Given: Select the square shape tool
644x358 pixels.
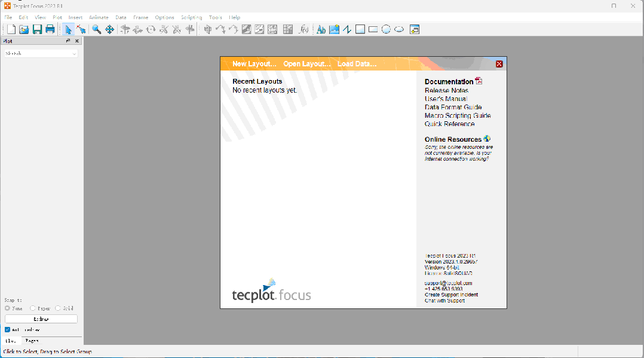Looking at the screenshot, I should [x=360, y=29].
